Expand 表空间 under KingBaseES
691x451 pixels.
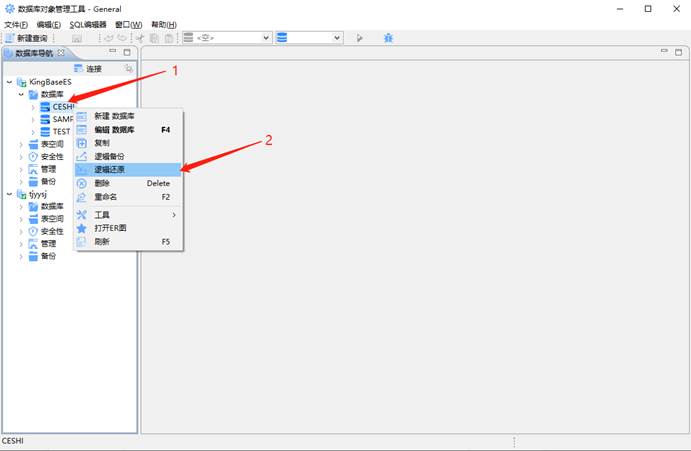[x=21, y=144]
